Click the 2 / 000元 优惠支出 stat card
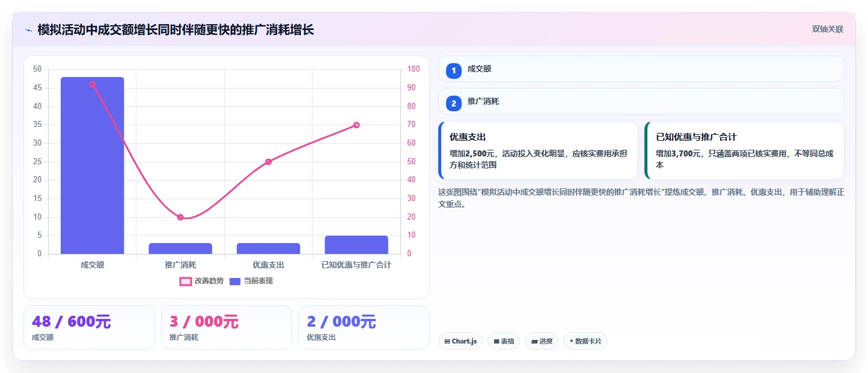868x373 pixels. pos(364,327)
